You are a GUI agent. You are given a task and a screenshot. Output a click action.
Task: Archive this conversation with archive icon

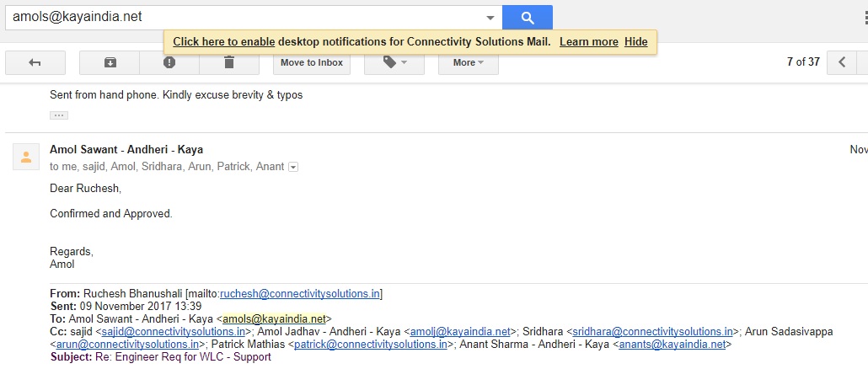coord(110,62)
